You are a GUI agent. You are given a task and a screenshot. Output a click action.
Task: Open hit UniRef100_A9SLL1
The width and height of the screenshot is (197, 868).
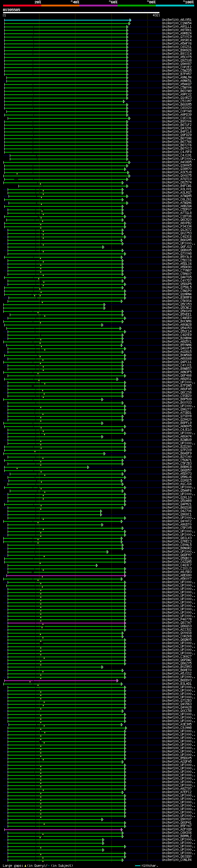coord(177,26)
